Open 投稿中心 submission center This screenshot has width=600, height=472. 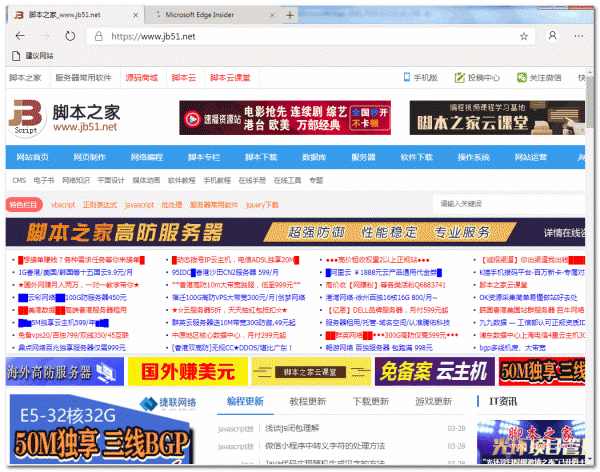tap(477, 78)
